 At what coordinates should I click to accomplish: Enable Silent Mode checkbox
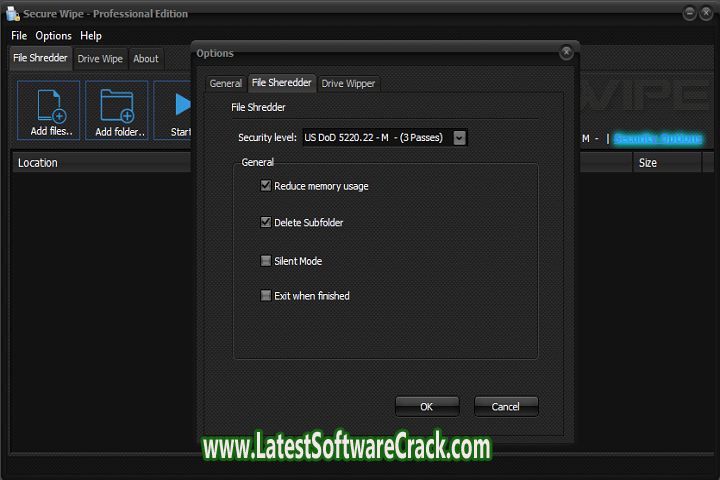[266, 261]
